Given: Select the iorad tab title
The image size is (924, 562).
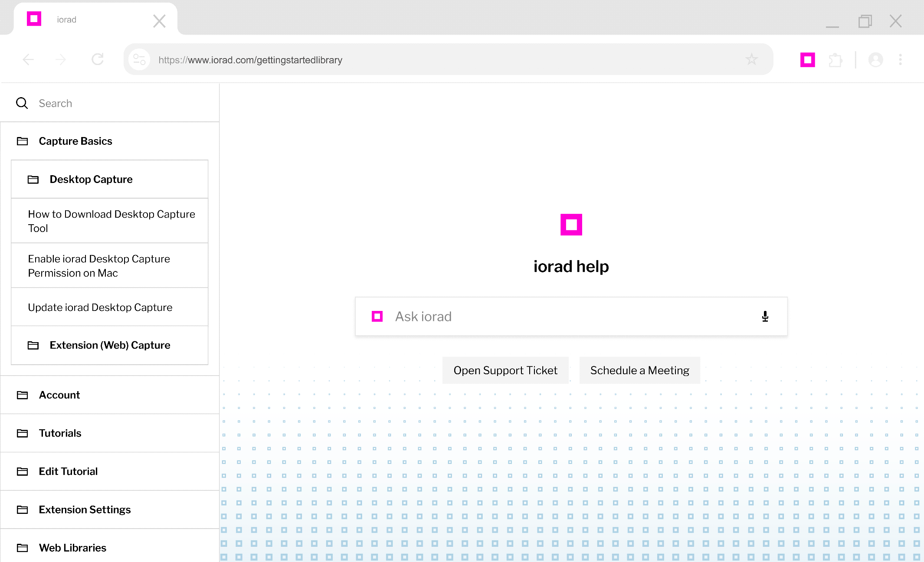Looking at the screenshot, I should 66,20.
